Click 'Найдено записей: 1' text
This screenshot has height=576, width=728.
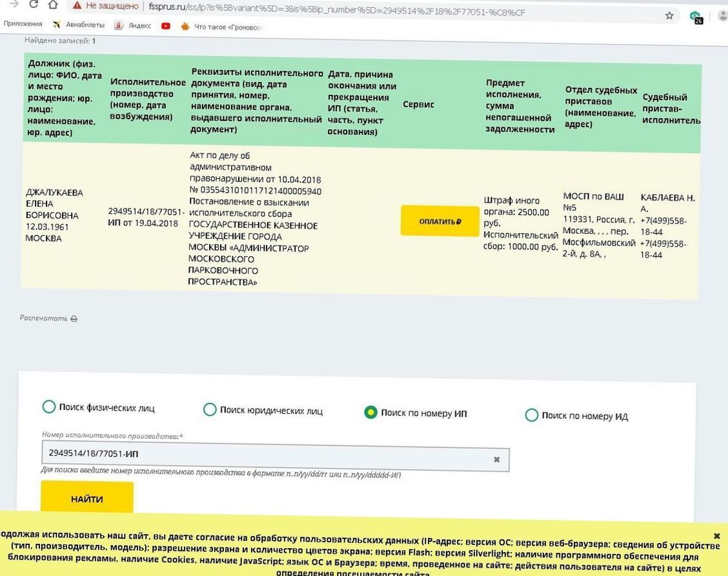point(59,41)
